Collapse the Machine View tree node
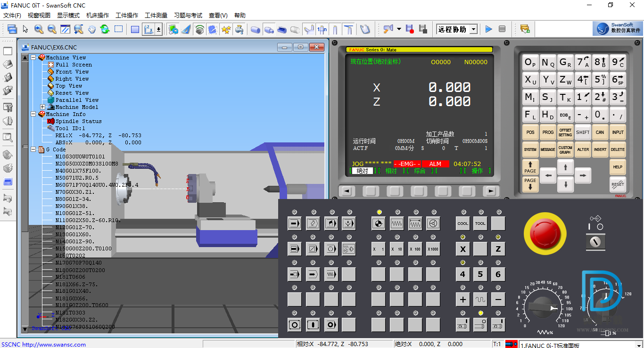Image resolution: width=644 pixels, height=348 pixels. click(33, 58)
